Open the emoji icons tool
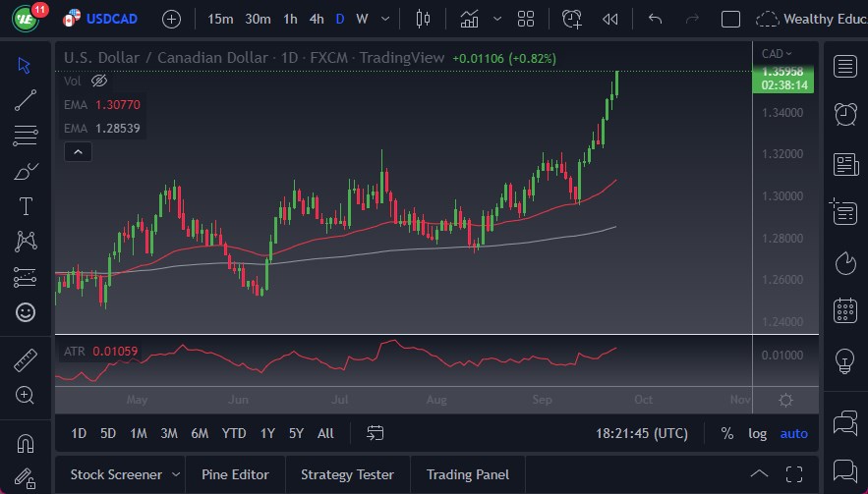Viewport: 868px width, 494px height. (26, 312)
